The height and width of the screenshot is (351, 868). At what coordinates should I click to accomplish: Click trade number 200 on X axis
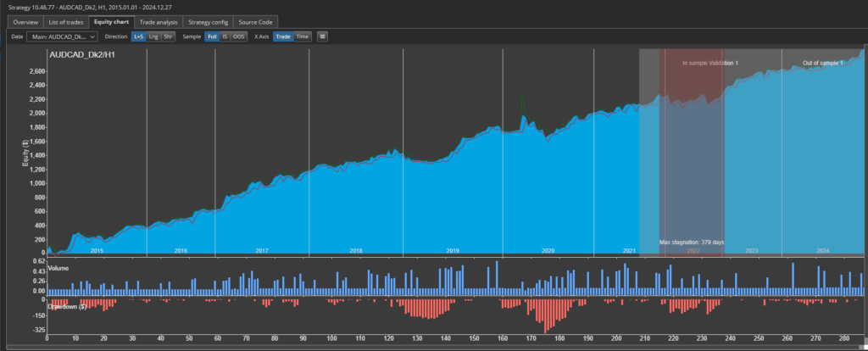point(616,338)
